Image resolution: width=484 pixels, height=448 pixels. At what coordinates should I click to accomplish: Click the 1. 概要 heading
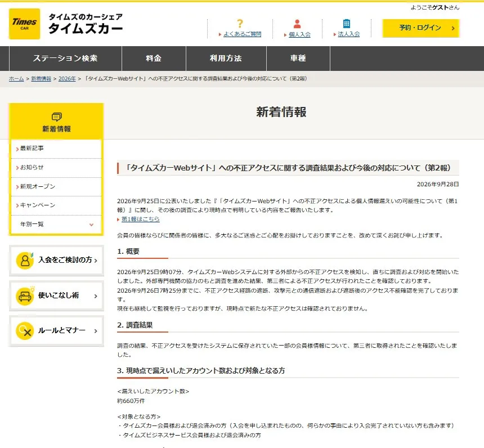[x=128, y=252]
